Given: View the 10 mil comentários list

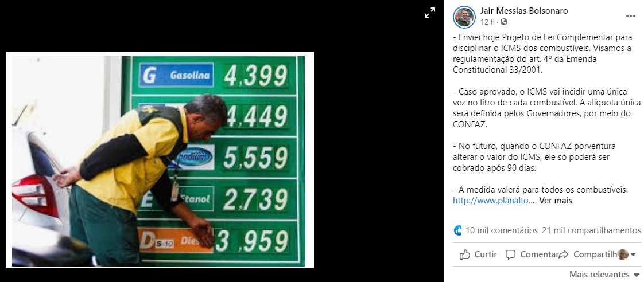Looking at the screenshot, I should click(502, 230).
